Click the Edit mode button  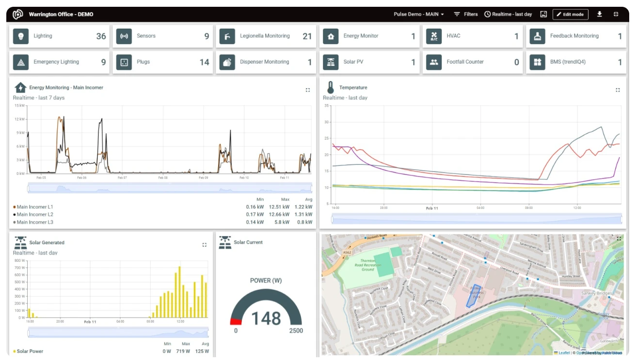tap(570, 14)
